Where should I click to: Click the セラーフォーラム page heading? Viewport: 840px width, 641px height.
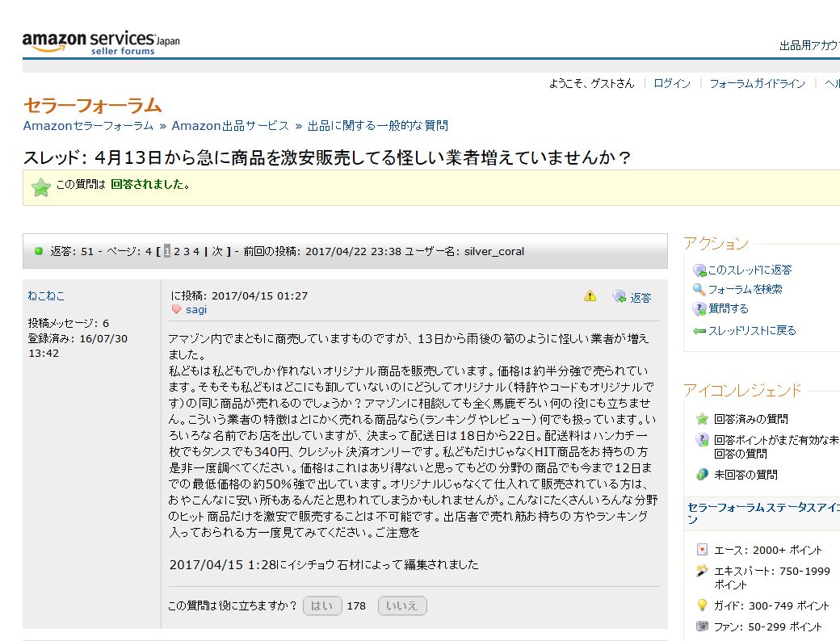(93, 105)
